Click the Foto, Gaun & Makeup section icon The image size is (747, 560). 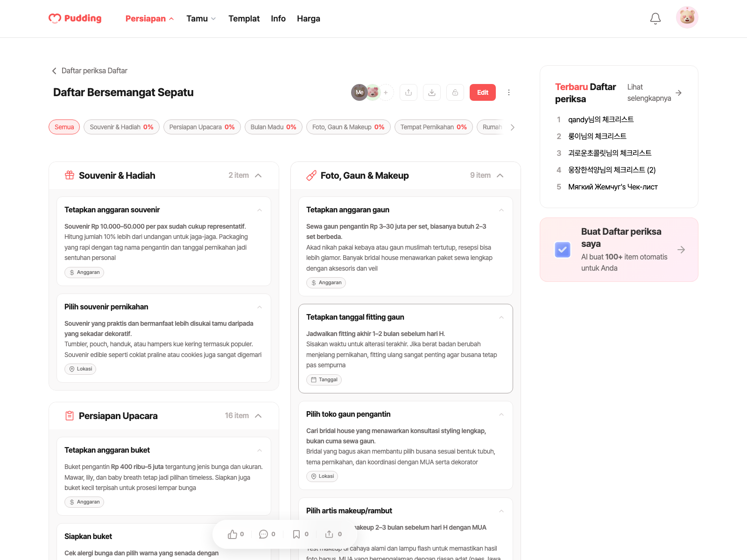[x=311, y=175]
